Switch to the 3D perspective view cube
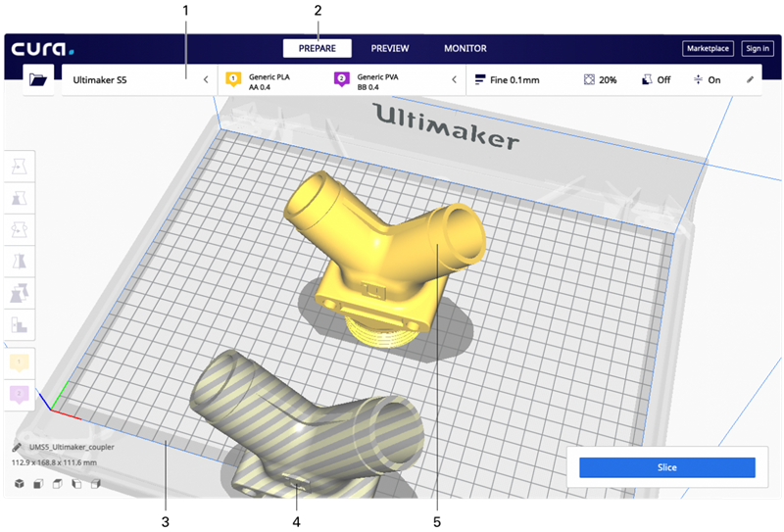 tap(19, 483)
